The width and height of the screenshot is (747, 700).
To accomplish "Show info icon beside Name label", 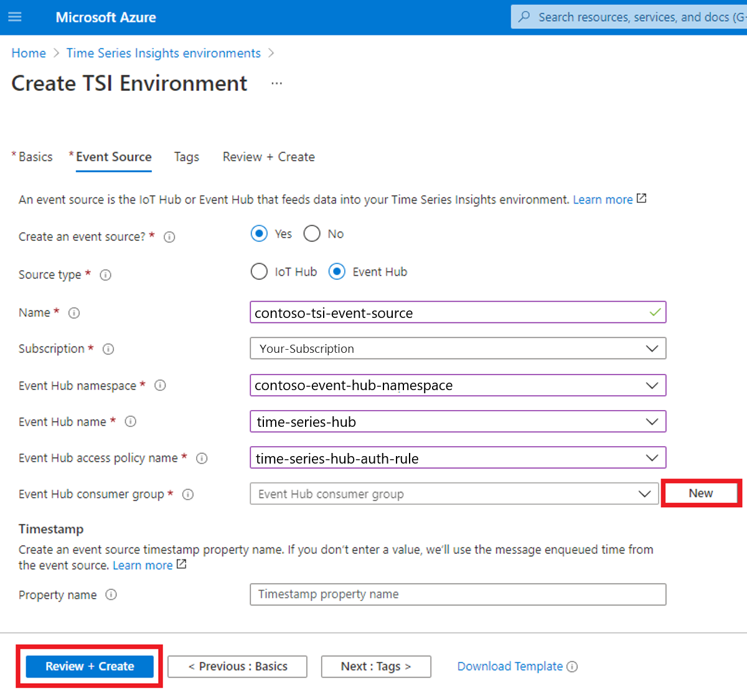I will pyautogui.click(x=74, y=313).
